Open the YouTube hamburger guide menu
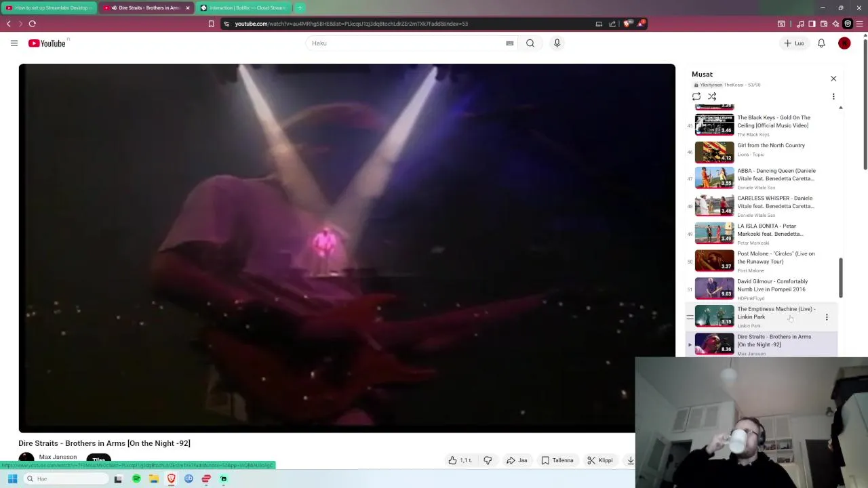The width and height of the screenshot is (868, 488). pyautogui.click(x=14, y=43)
